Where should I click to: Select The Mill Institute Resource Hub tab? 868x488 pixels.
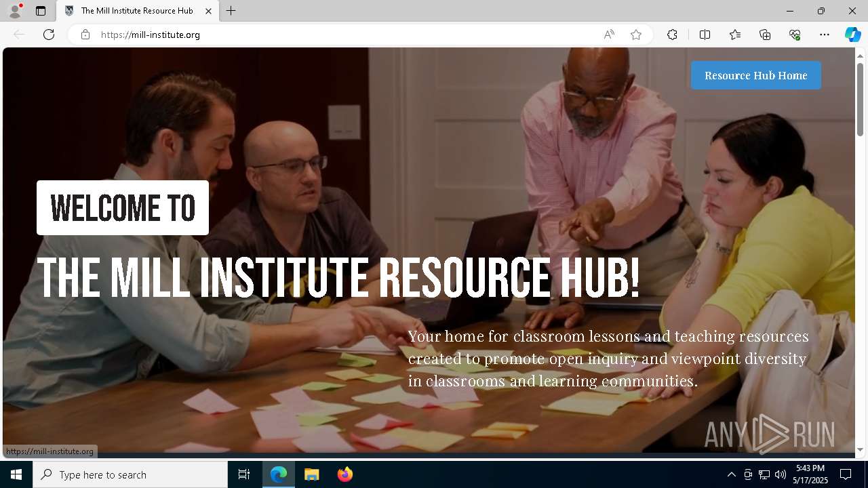[137, 11]
